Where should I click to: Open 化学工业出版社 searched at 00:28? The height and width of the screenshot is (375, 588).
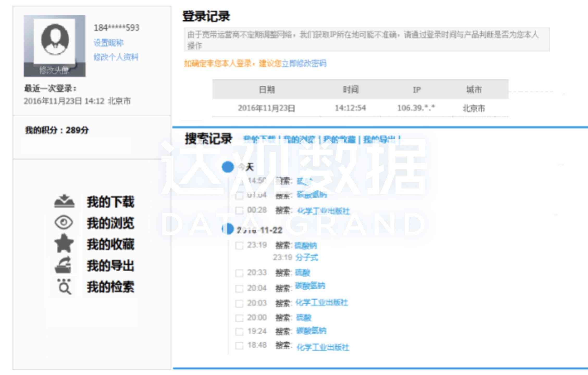tap(323, 211)
